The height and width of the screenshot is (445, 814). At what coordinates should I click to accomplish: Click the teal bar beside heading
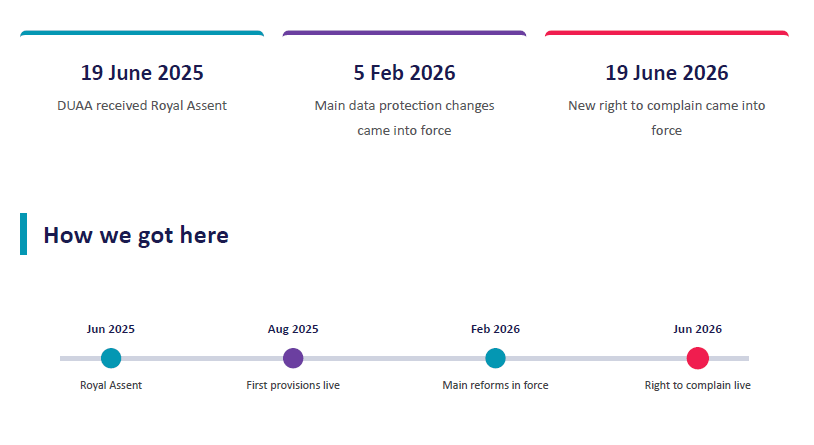point(23,234)
